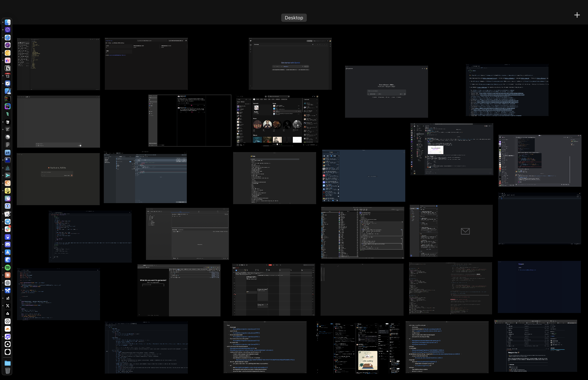Click the Figma dock icon
Viewport: 588px width, 380px height.
click(x=8, y=145)
